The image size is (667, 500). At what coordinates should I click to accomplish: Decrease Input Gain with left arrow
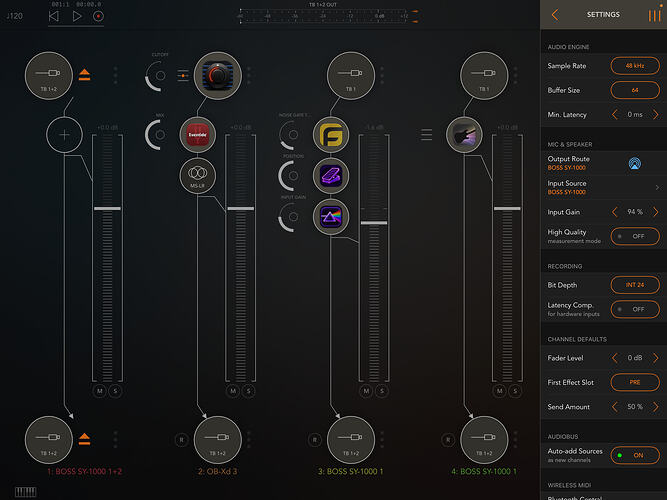coord(615,212)
